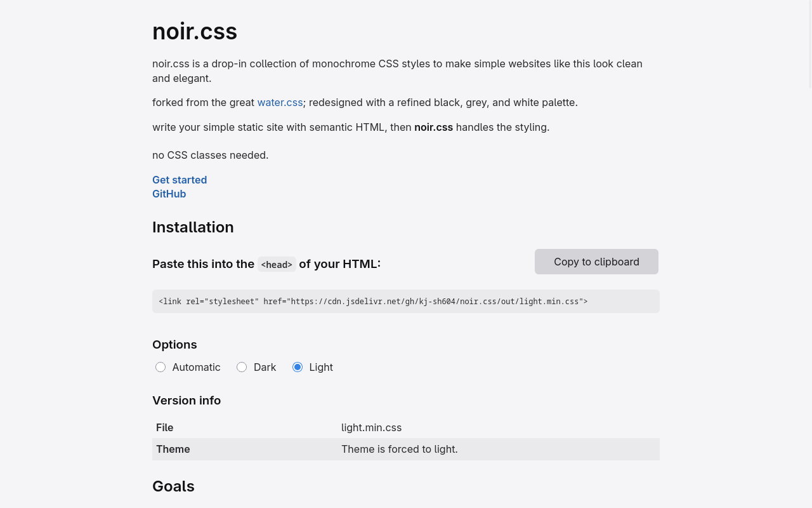Click the 'Theme is forced to light' cell
812x508 pixels.
pyautogui.click(x=399, y=449)
